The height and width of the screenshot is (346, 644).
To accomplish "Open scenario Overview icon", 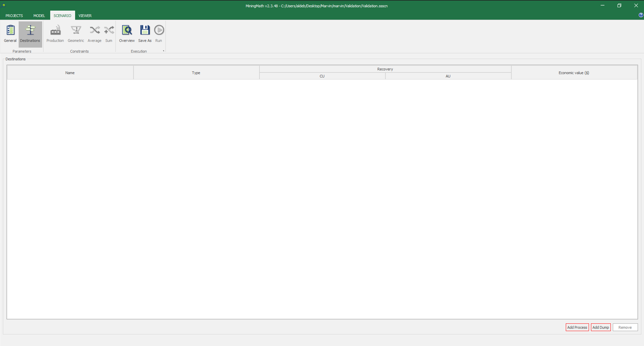I will pyautogui.click(x=127, y=34).
